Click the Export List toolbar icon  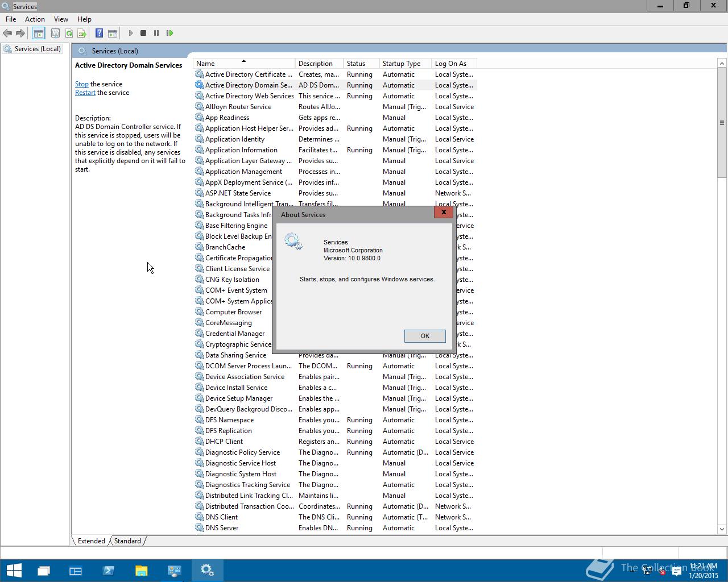pos(82,33)
